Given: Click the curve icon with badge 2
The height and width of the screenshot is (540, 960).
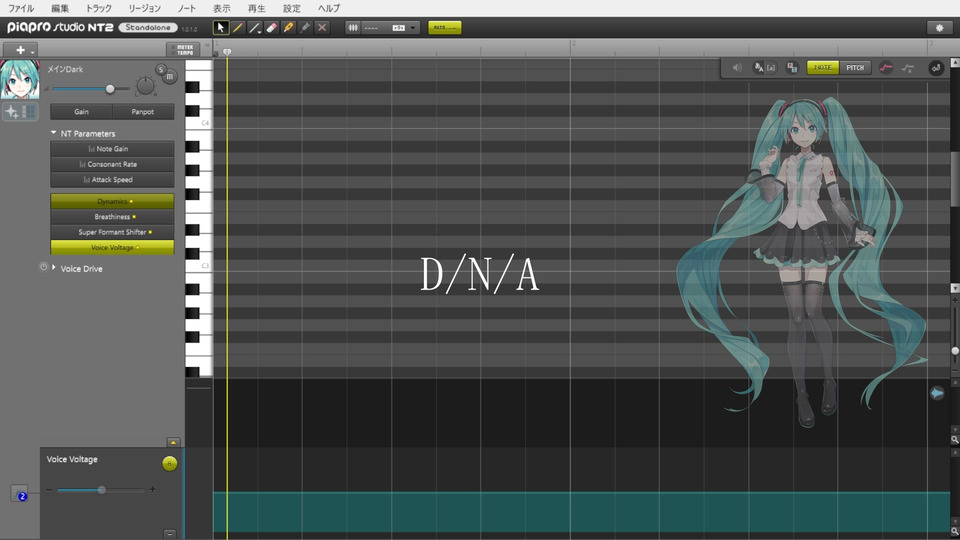Looking at the screenshot, I should point(20,492).
